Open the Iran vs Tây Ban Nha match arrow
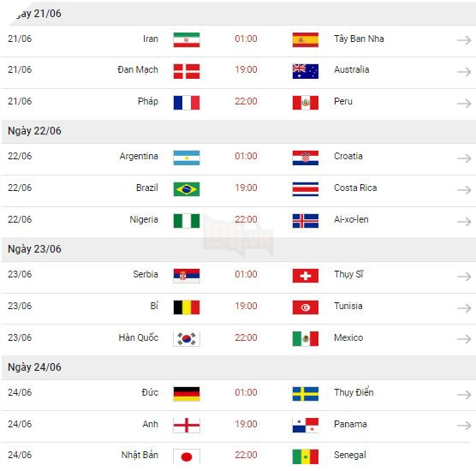This screenshot has height=471, width=476. (464, 40)
